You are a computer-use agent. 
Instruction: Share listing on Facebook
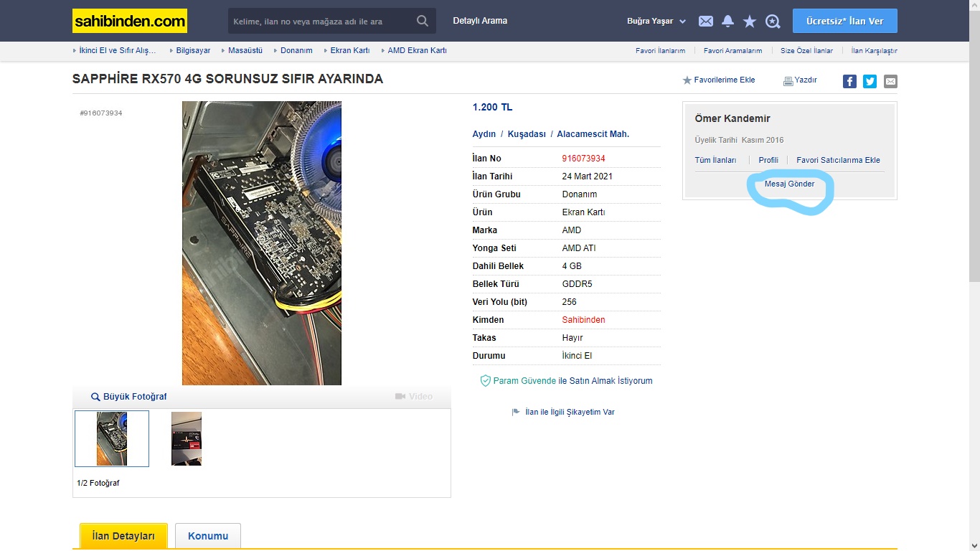(x=849, y=81)
